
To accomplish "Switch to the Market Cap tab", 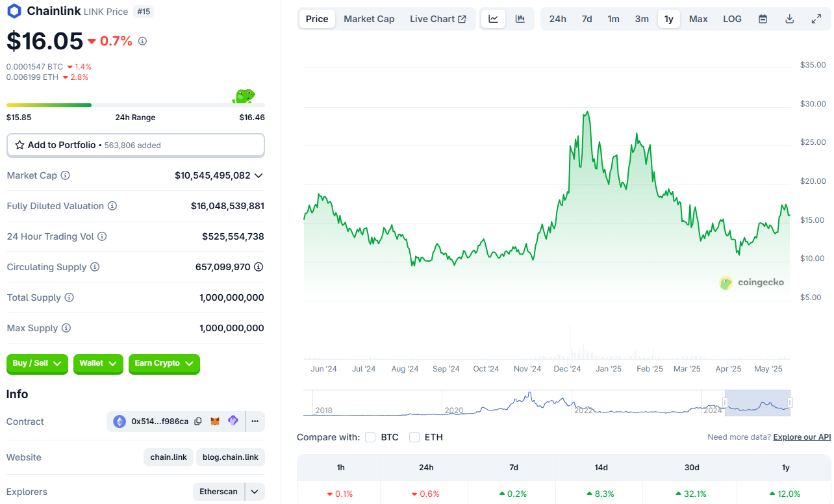I will pyautogui.click(x=369, y=19).
